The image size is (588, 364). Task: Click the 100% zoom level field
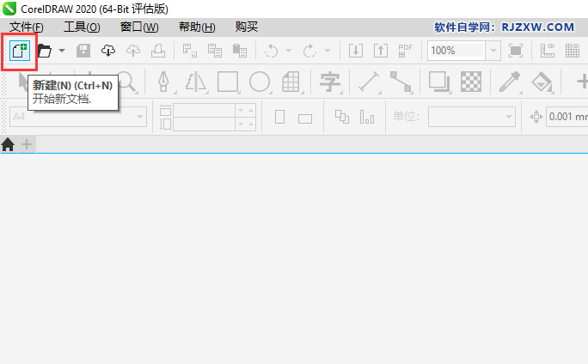pos(456,51)
